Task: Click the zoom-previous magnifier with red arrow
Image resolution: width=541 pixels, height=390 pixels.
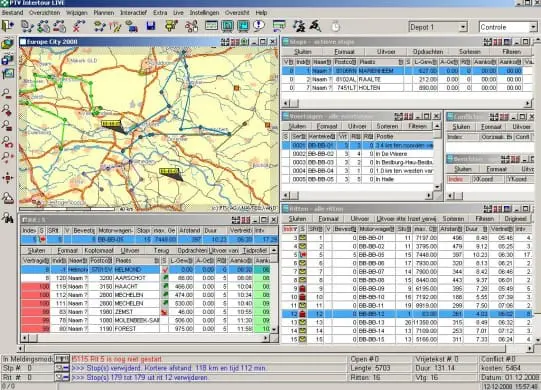Action: (x=7, y=142)
